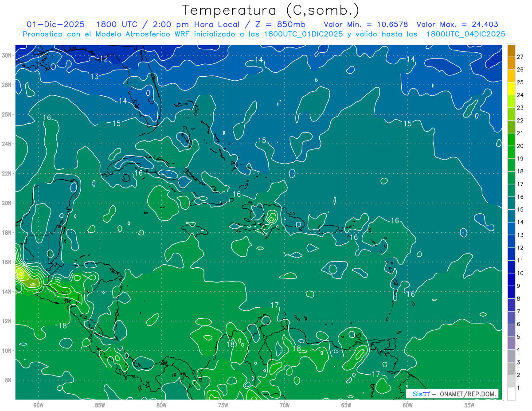Click "Valor Max. = 24.403" in header
The height and width of the screenshot is (411, 532).
(457, 24)
